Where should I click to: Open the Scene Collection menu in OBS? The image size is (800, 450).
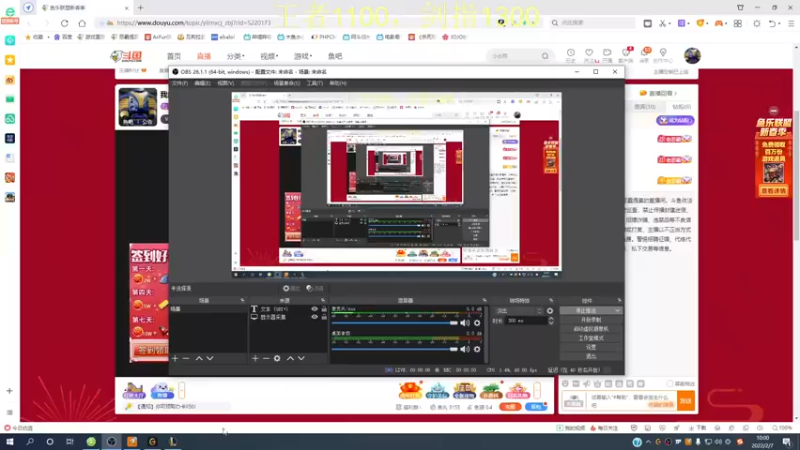coord(286,83)
